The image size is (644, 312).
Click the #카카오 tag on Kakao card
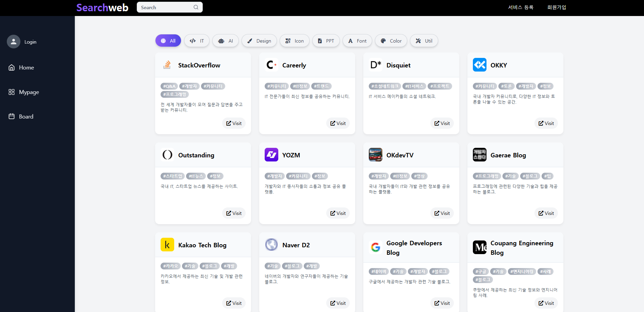pos(170,266)
